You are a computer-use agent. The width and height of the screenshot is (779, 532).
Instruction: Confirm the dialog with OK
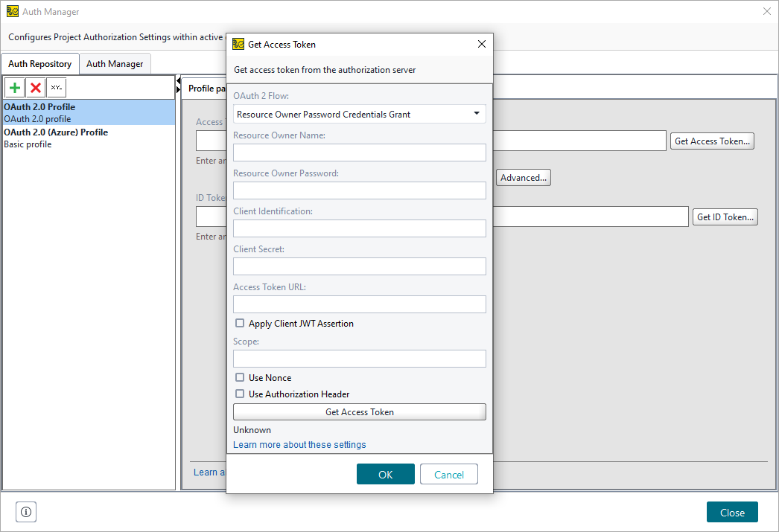point(385,474)
